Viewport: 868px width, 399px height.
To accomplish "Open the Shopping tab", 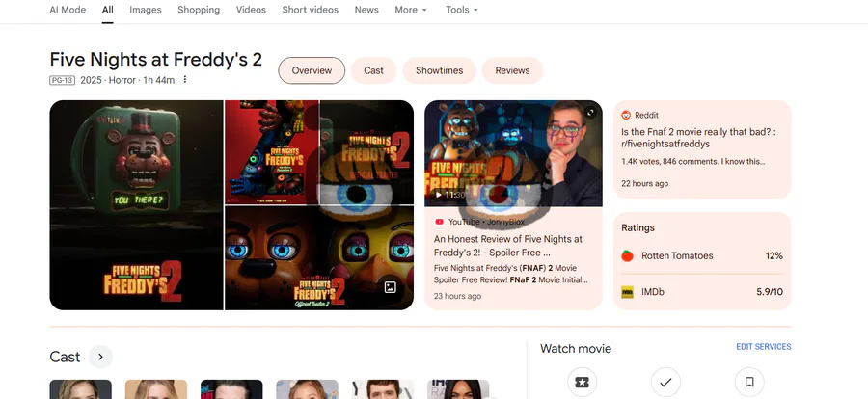I will (x=199, y=10).
